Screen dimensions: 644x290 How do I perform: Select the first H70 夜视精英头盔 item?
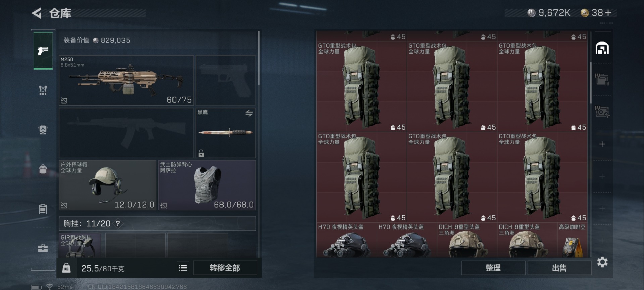[346, 240]
